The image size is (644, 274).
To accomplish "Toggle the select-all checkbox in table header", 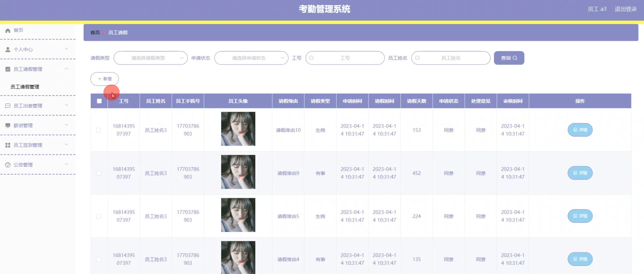I will 99,101.
